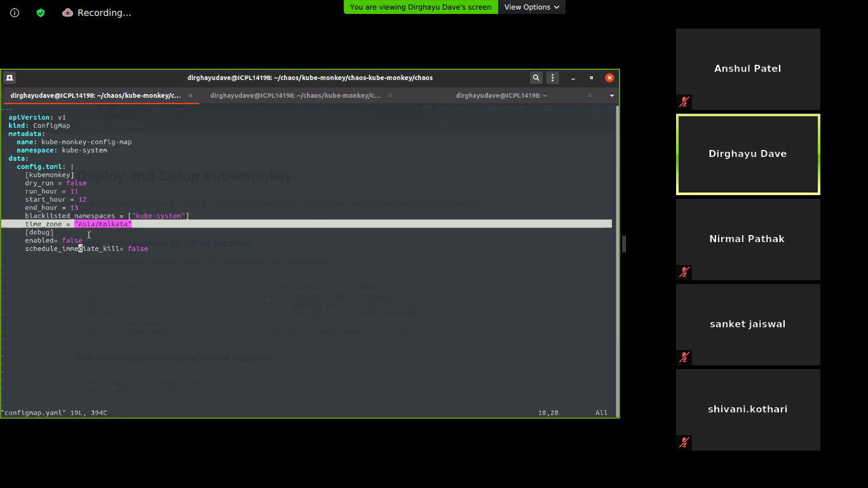Screen dimensions: 868x488
Task: Click the 'data:' line
Action: coord(18,159)
